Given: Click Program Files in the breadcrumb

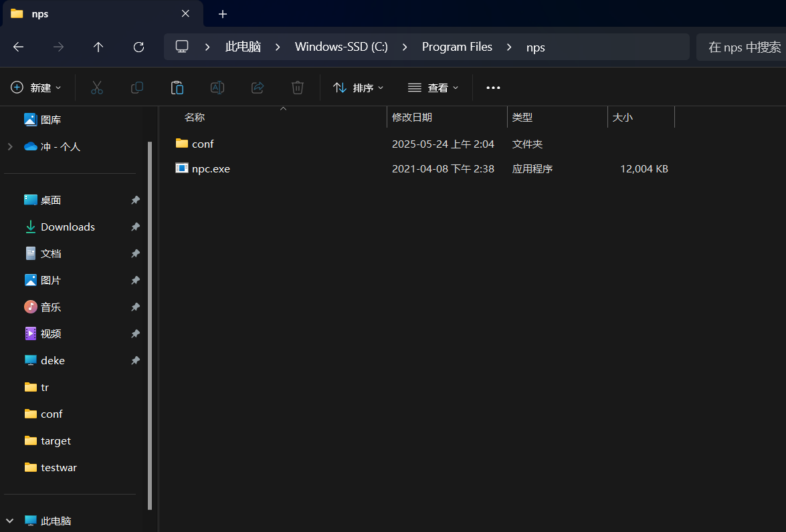Looking at the screenshot, I should click(457, 47).
